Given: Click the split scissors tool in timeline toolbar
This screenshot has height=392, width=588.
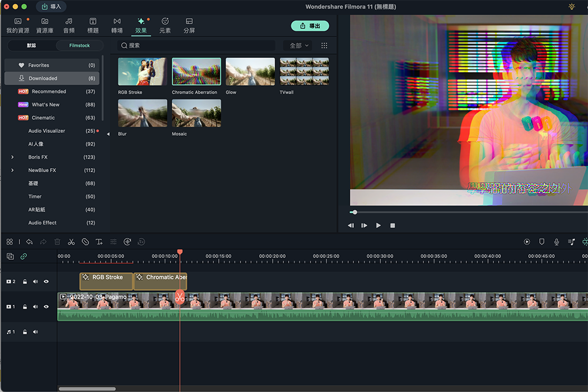Looking at the screenshot, I should 71,242.
